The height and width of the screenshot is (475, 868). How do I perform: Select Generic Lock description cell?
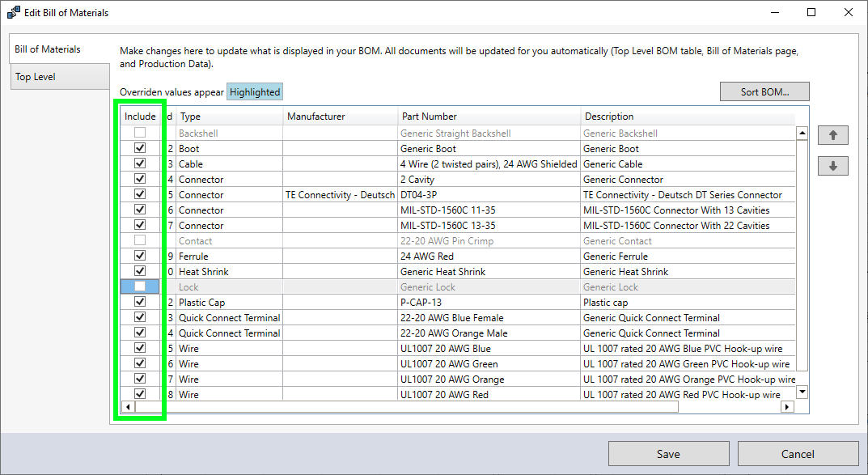[x=688, y=287]
